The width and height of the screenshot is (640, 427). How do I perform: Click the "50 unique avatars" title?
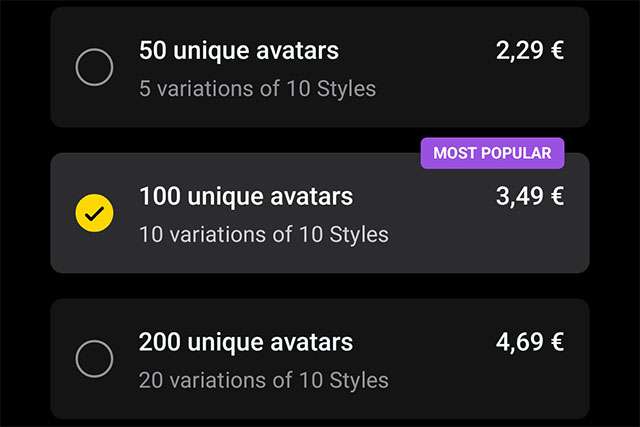239,50
